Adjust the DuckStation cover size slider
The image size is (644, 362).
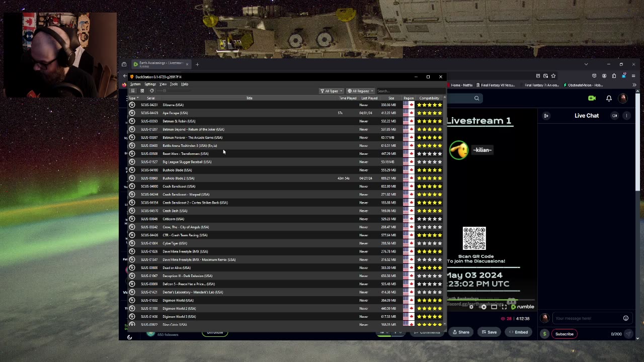164,91
